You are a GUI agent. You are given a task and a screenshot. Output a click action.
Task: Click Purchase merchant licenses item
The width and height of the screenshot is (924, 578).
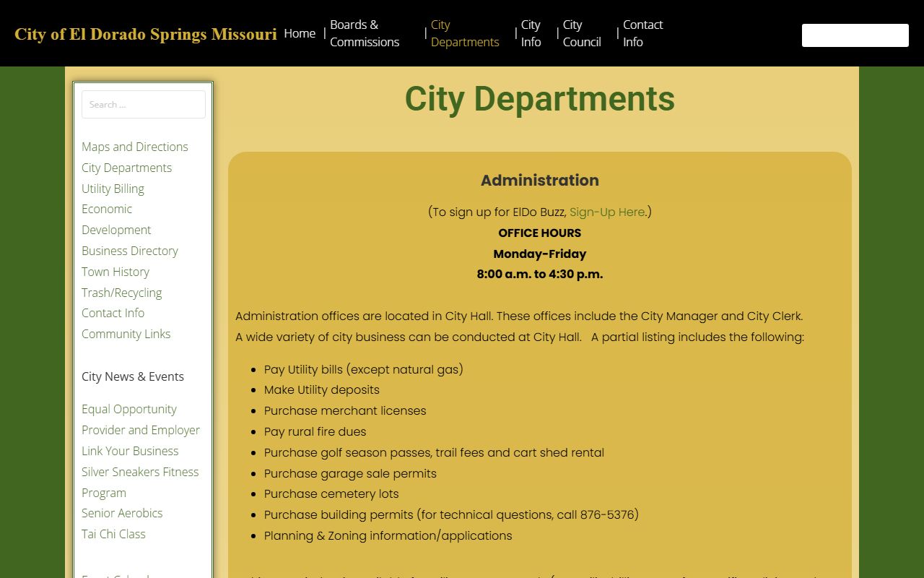[345, 410]
